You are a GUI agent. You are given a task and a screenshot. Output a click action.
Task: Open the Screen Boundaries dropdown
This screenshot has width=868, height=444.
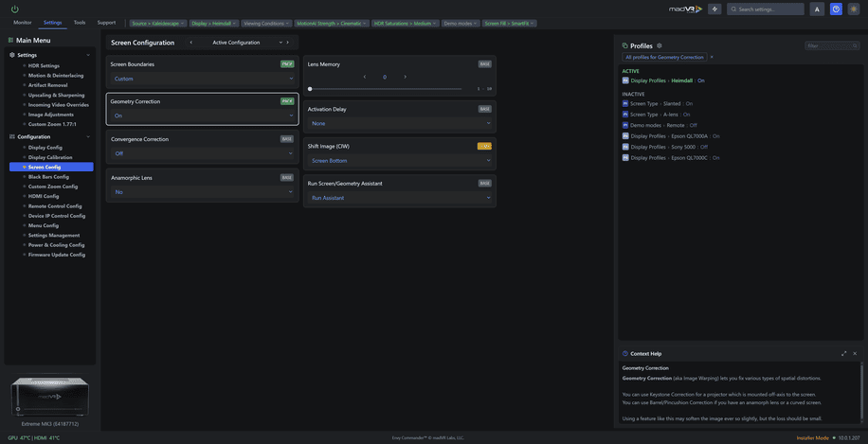(202, 79)
